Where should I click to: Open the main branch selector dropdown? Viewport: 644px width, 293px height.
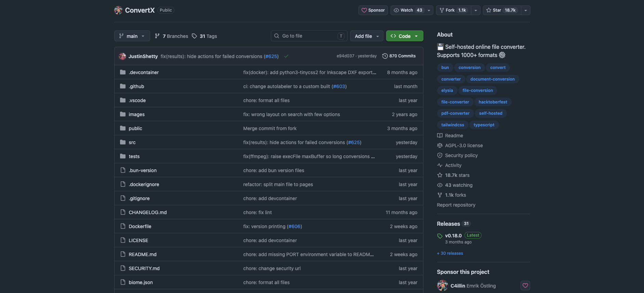(132, 36)
